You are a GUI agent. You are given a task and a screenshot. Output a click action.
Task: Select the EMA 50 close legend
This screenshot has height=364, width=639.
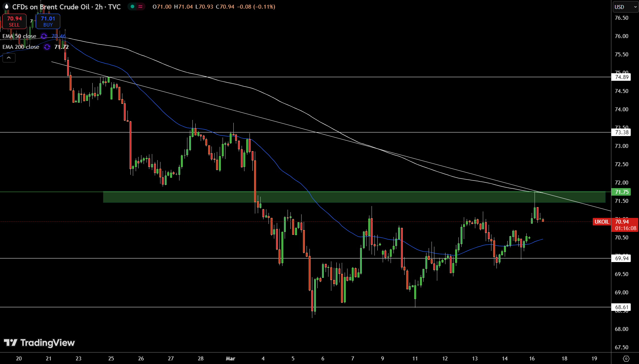[19, 36]
